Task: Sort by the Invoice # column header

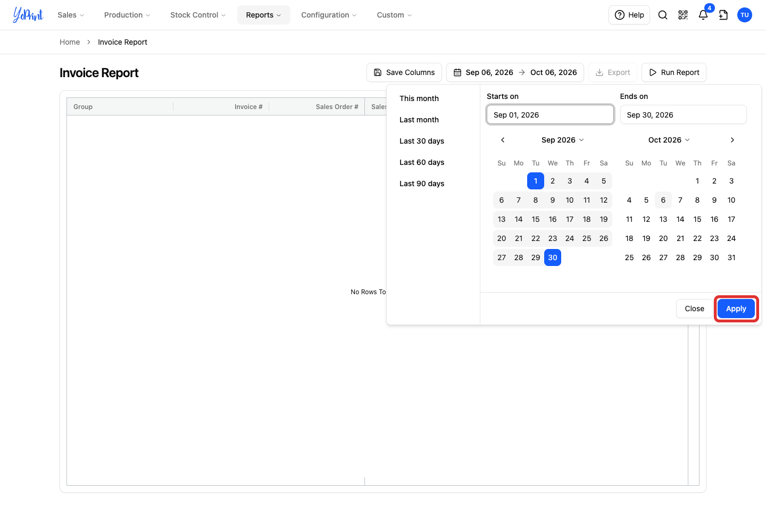Action: click(x=221, y=107)
